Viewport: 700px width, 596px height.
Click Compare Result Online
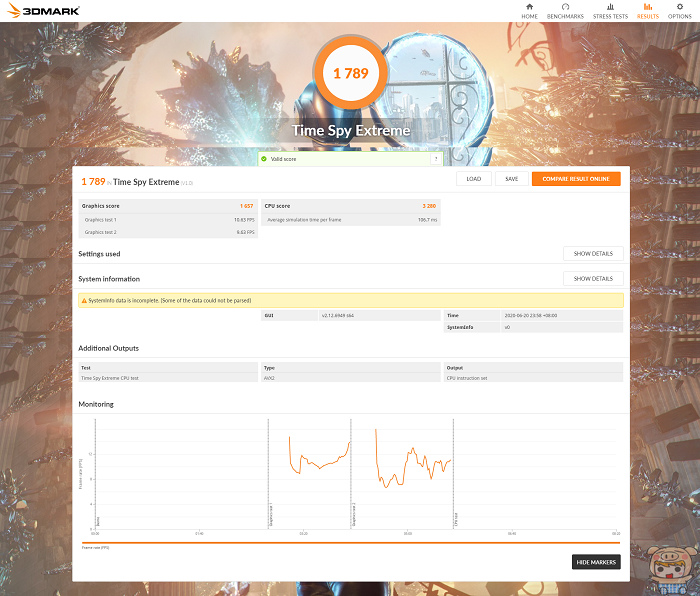pyautogui.click(x=576, y=179)
